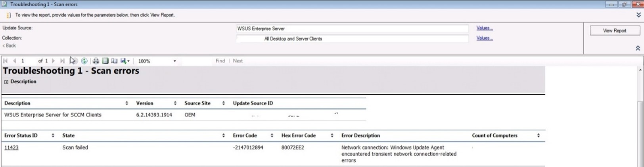
Task: Click the info icon in message bar
Action: click(8, 15)
